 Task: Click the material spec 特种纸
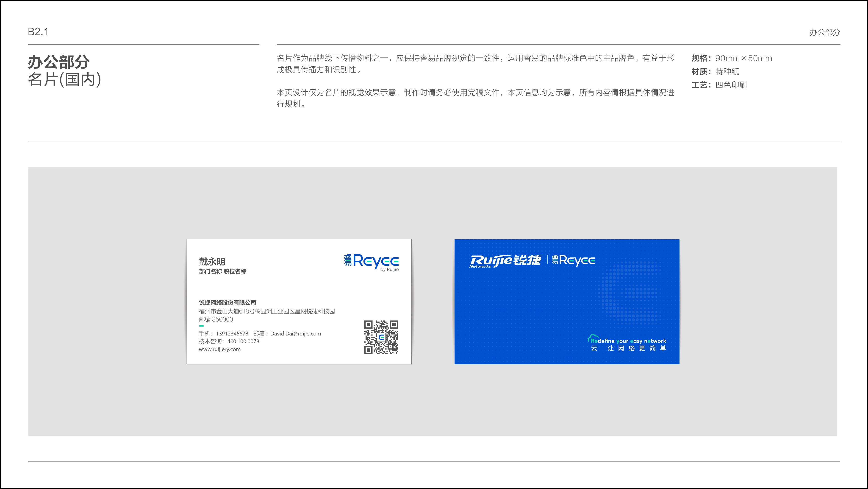[x=727, y=72]
